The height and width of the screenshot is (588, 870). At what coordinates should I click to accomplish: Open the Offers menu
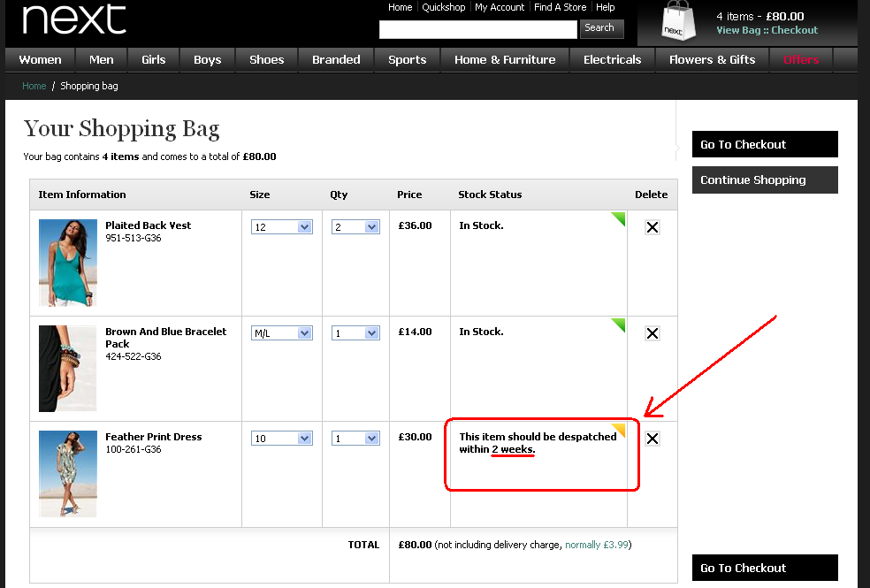801,60
